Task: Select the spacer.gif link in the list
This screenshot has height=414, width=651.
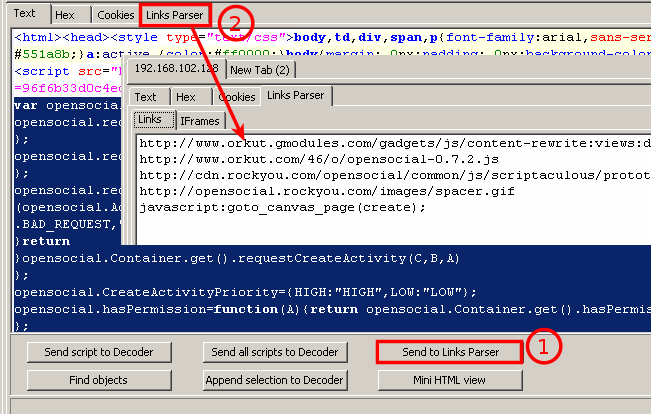Action: (x=327, y=191)
